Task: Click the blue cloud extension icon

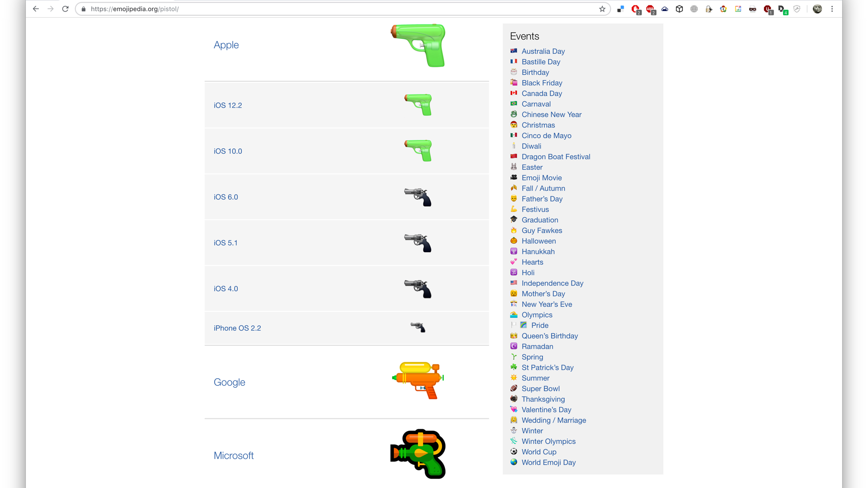Action: click(665, 9)
